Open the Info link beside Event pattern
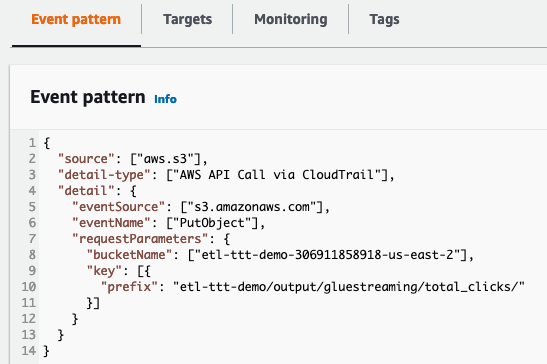This screenshot has height=364, width=547. click(x=165, y=99)
